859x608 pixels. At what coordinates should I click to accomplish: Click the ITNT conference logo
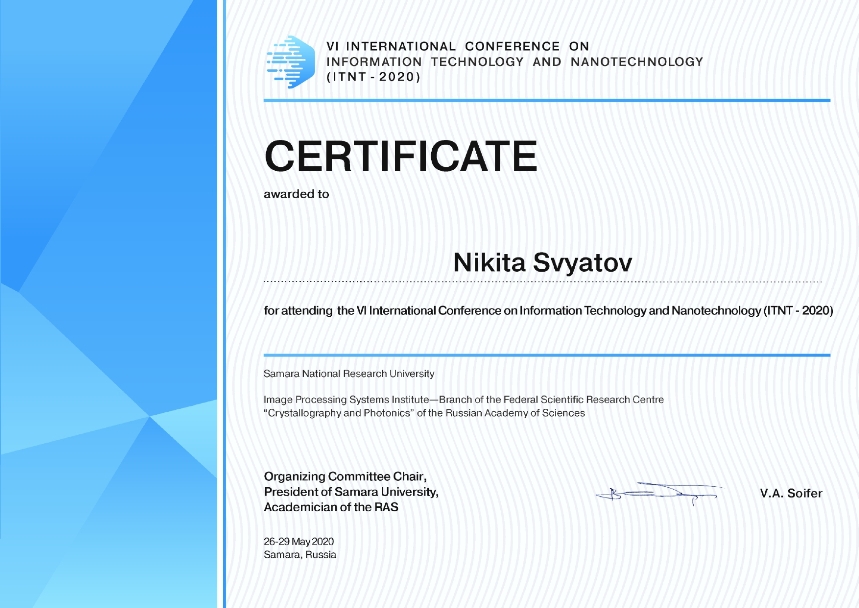point(291,62)
